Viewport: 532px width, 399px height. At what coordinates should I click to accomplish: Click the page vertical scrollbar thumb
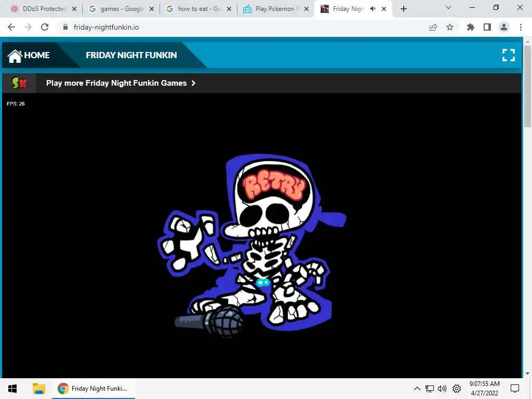(527, 87)
